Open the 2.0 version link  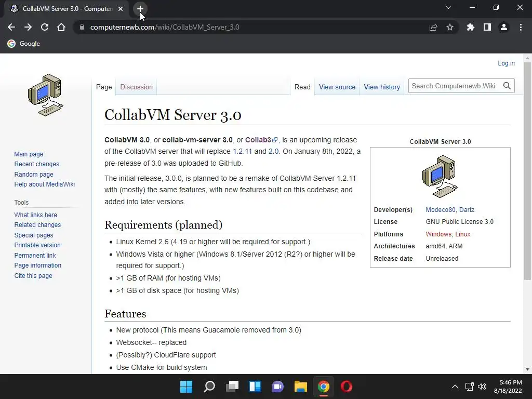tap(273, 151)
